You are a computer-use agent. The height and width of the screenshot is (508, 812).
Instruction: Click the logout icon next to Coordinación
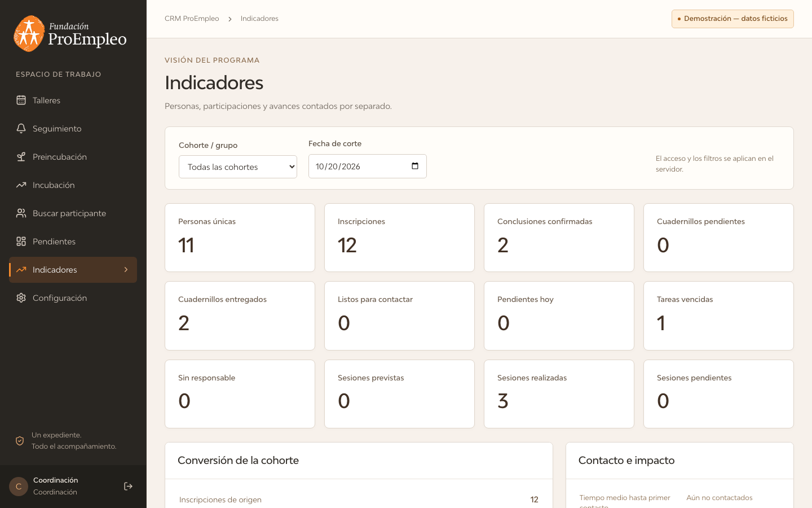coord(128,487)
